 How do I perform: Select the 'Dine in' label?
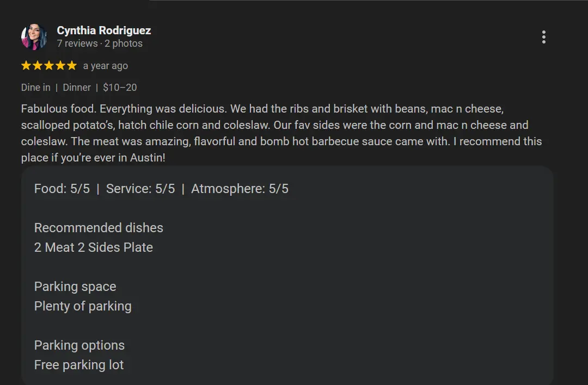36,88
